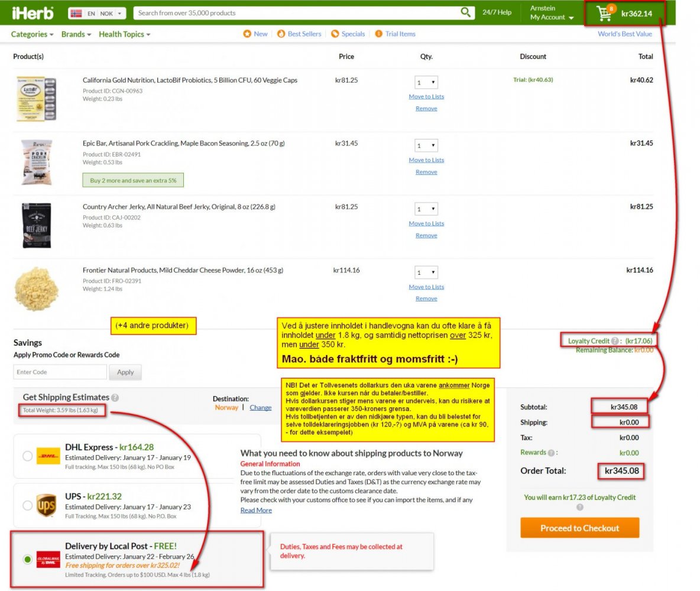Select Delivery by Local Post option
The width and height of the screenshot is (700, 591).
pyautogui.click(x=27, y=560)
